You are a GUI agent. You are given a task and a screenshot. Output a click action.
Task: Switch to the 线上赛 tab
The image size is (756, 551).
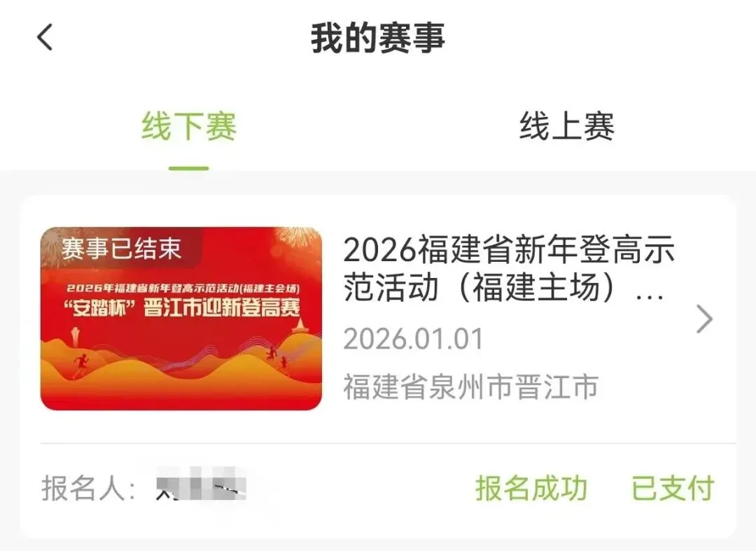(566, 126)
